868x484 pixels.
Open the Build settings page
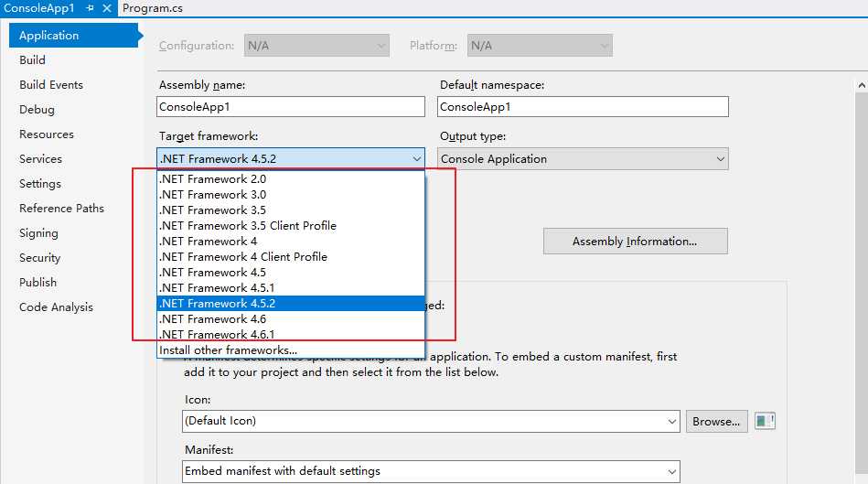(32, 59)
